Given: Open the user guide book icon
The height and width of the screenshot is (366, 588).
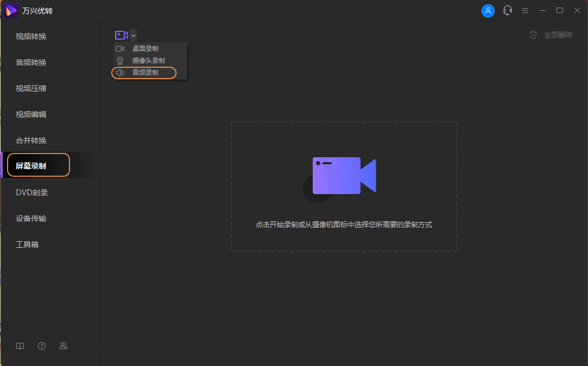Looking at the screenshot, I should pyautogui.click(x=20, y=345).
